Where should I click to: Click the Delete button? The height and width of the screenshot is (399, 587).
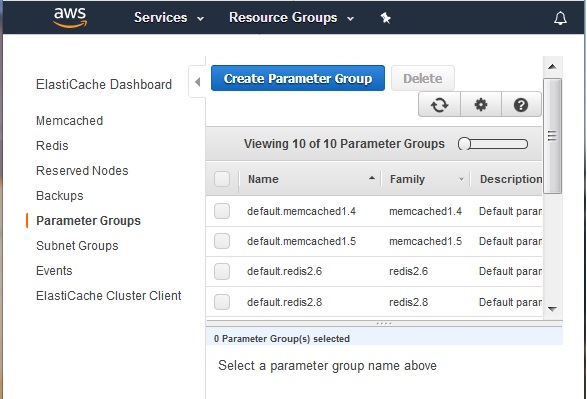pyautogui.click(x=423, y=78)
